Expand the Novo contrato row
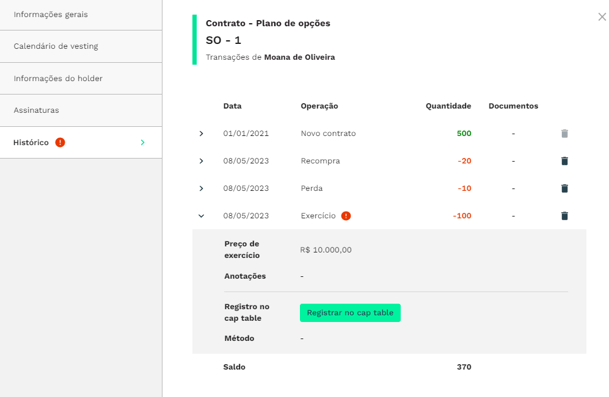609x397 pixels. point(201,134)
